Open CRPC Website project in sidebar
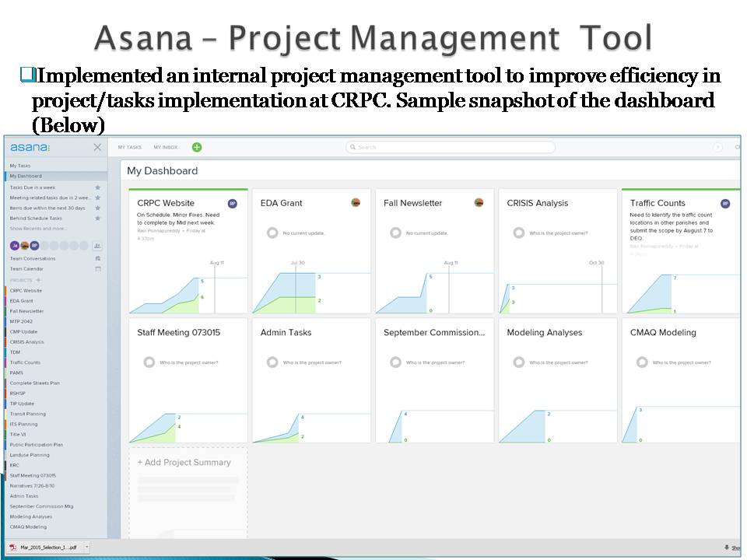 26,290
